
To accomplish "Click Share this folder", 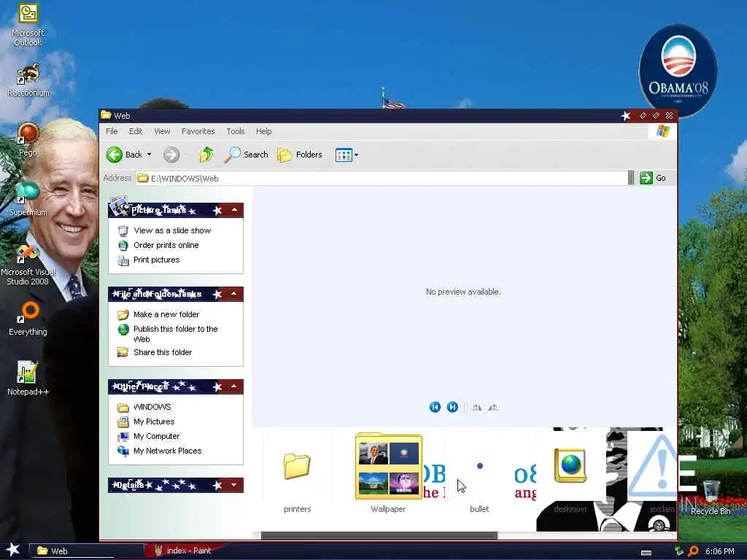I will [163, 352].
